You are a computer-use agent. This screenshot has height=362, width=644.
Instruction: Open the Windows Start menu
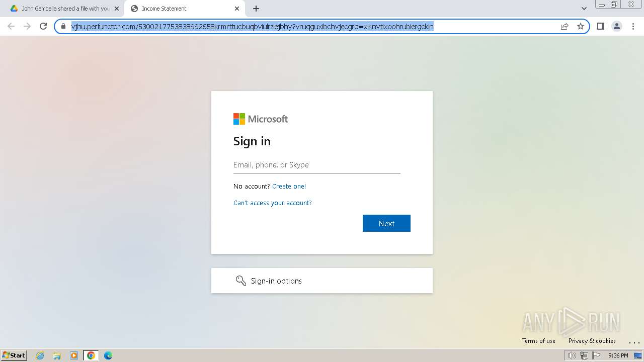14,355
